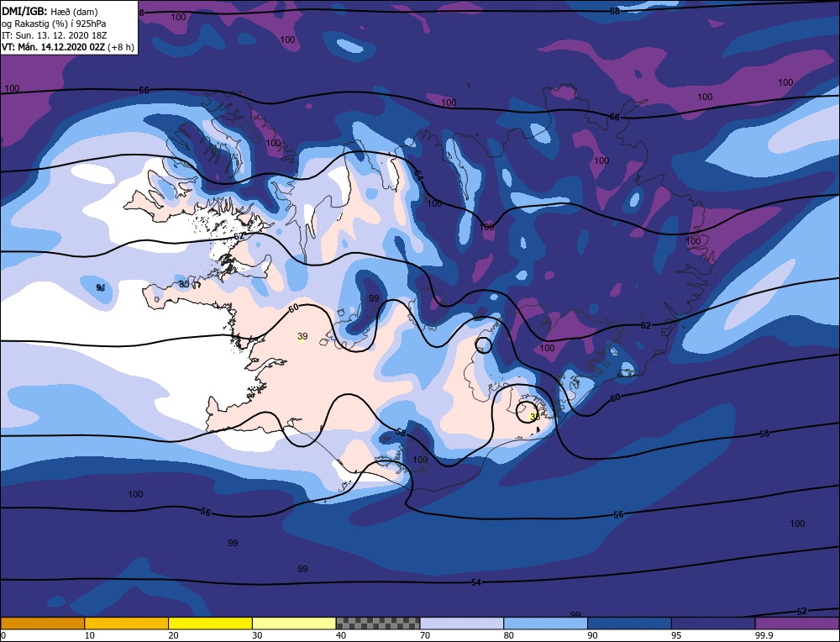The width and height of the screenshot is (840, 642).
Task: Select the 10–20 orange legend swatch
Action: click(127, 623)
